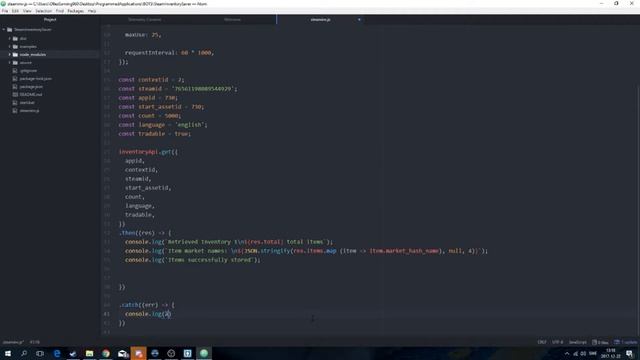
Task: Close the steaminv.js tab via its modified dot
Action: (359, 20)
